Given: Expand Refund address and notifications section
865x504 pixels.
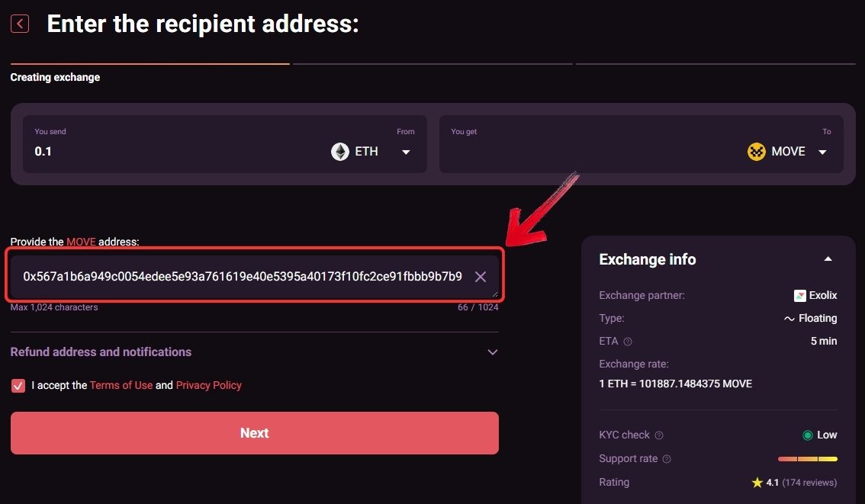Looking at the screenshot, I should tap(492, 352).
